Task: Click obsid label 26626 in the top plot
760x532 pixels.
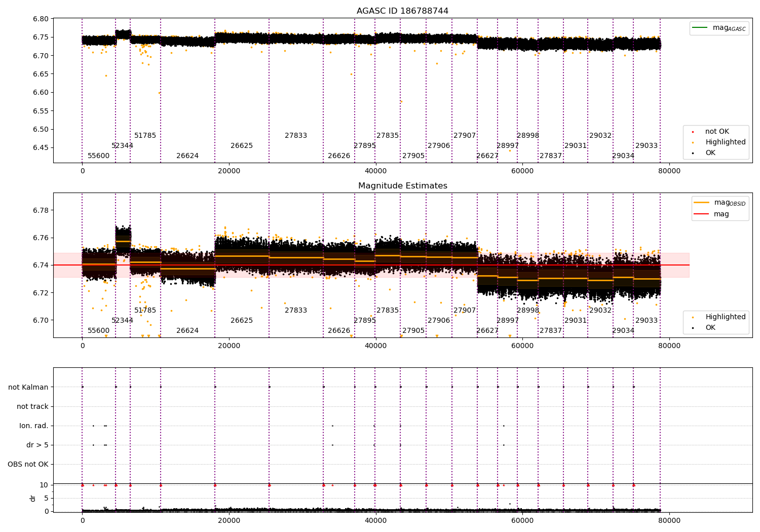Action: pos(339,156)
